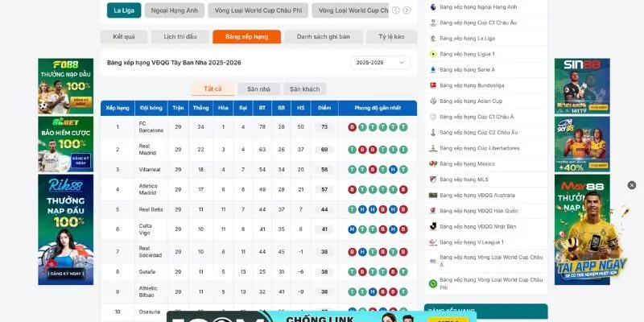Click the Serie A league logo icon

pos(433,69)
